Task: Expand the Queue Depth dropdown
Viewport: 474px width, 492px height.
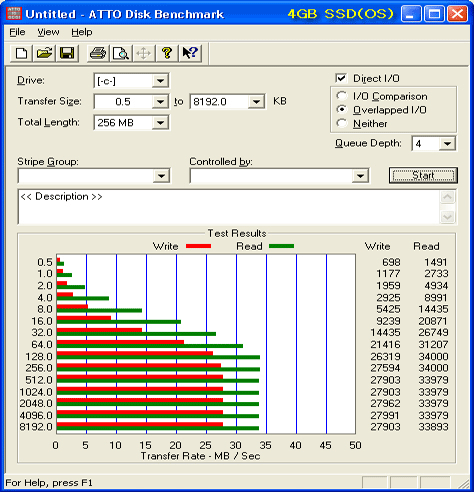Action: [x=447, y=144]
